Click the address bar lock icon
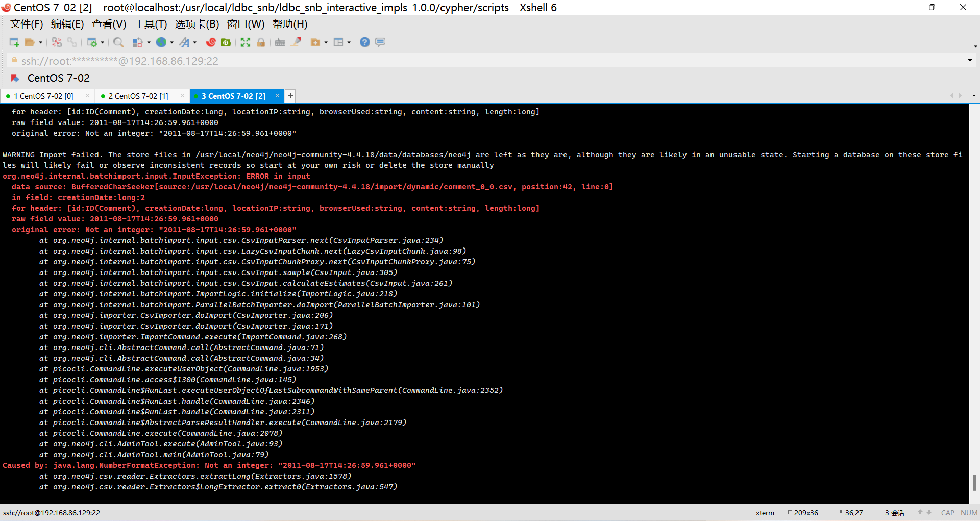The image size is (980, 521). tap(14, 60)
